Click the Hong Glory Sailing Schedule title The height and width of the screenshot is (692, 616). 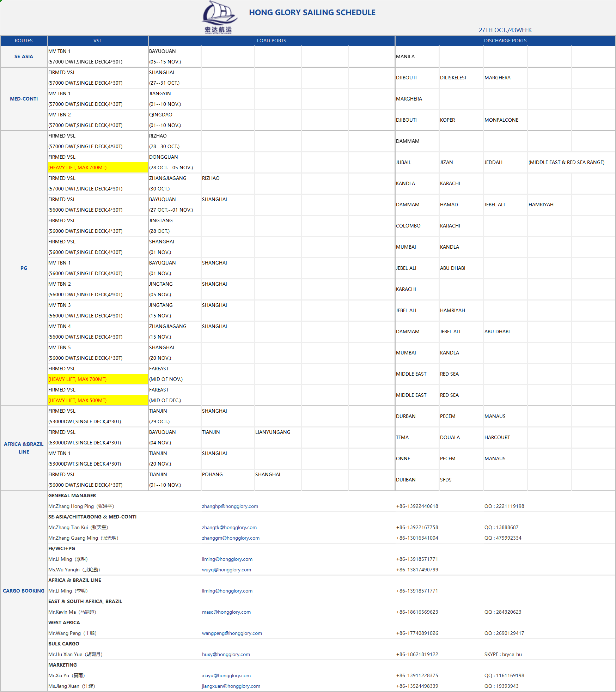(x=312, y=12)
